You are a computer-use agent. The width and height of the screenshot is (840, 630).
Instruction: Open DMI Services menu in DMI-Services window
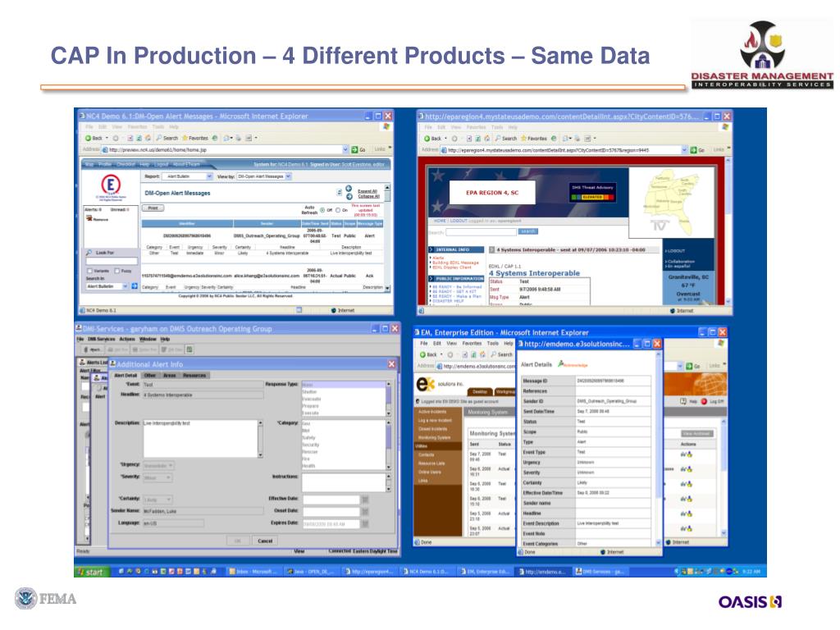(x=101, y=339)
